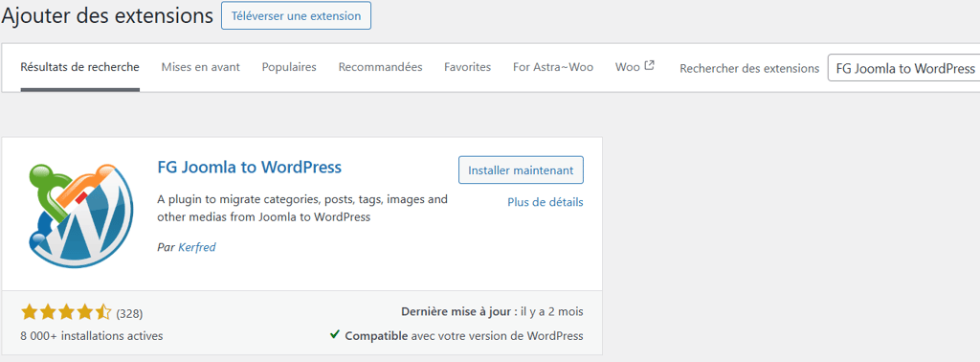Click the Téléverser une extension button

(297, 15)
